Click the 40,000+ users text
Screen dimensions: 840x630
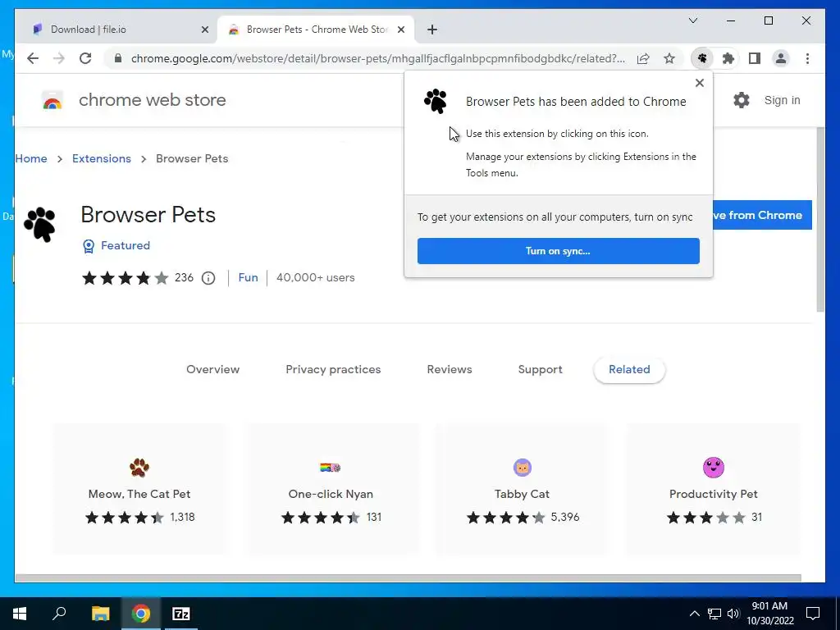pyautogui.click(x=316, y=278)
